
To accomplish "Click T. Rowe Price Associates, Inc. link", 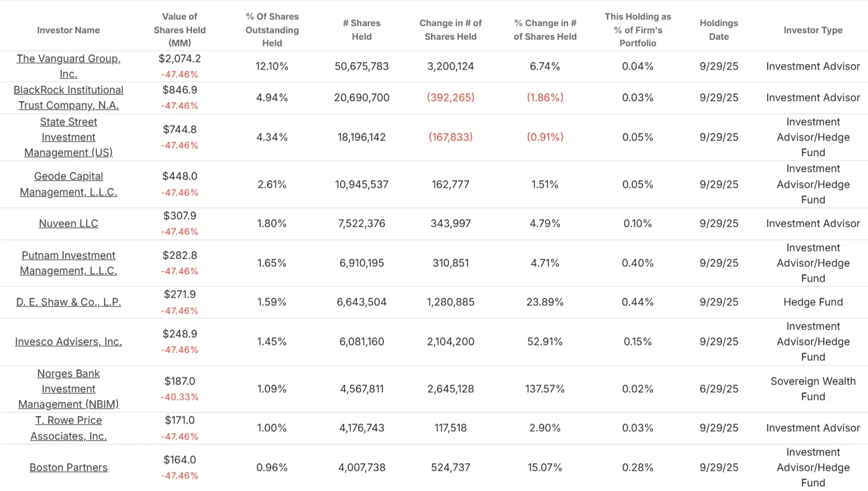I will [68, 428].
